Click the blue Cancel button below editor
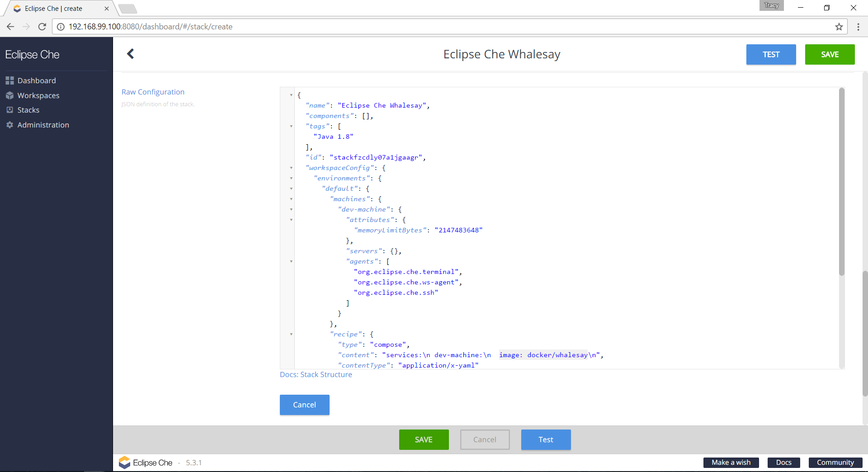 [x=304, y=405]
